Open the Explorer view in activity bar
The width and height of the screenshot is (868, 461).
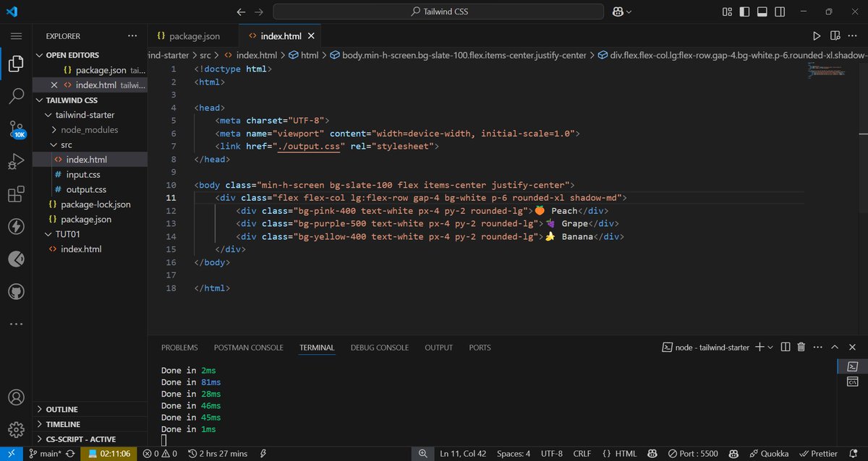tap(16, 64)
